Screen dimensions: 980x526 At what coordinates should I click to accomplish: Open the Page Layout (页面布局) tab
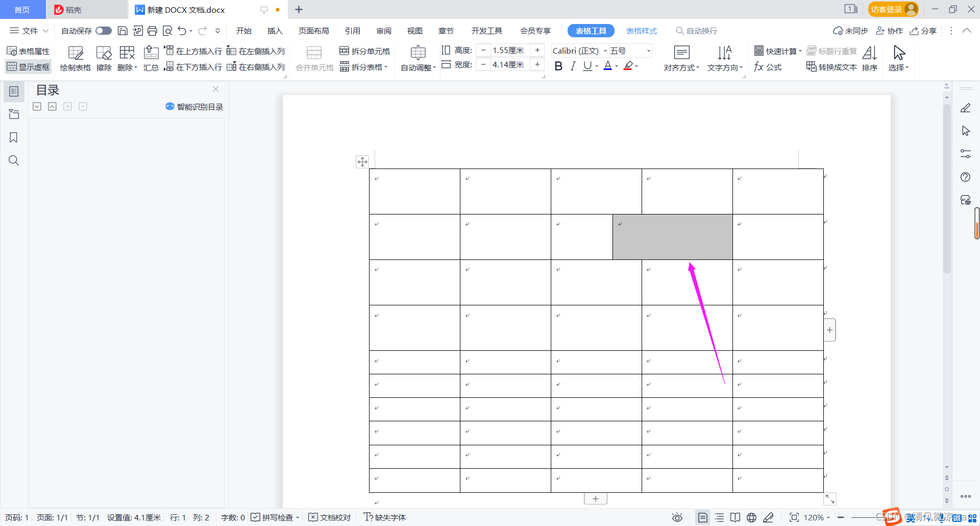pos(313,31)
